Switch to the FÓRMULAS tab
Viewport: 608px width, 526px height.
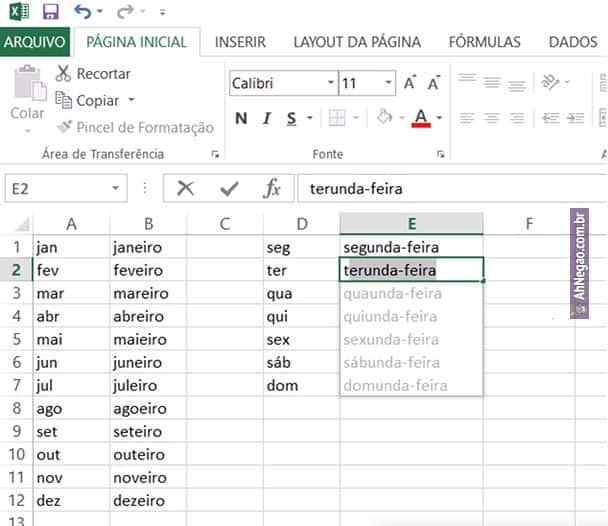(x=484, y=42)
